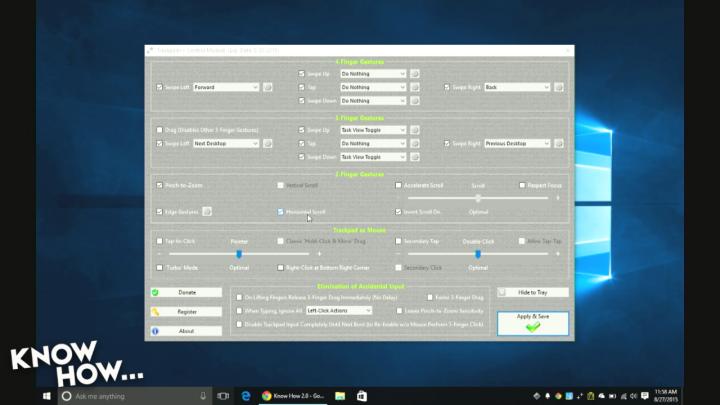Click settings icon next to 4-finger Swipe Left
The width and height of the screenshot is (720, 405).
pyautogui.click(x=267, y=87)
